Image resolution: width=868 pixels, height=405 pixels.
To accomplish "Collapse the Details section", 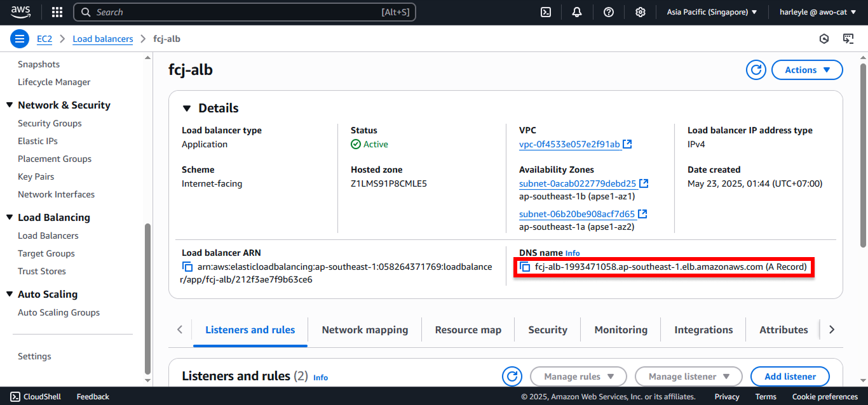I will pos(187,108).
